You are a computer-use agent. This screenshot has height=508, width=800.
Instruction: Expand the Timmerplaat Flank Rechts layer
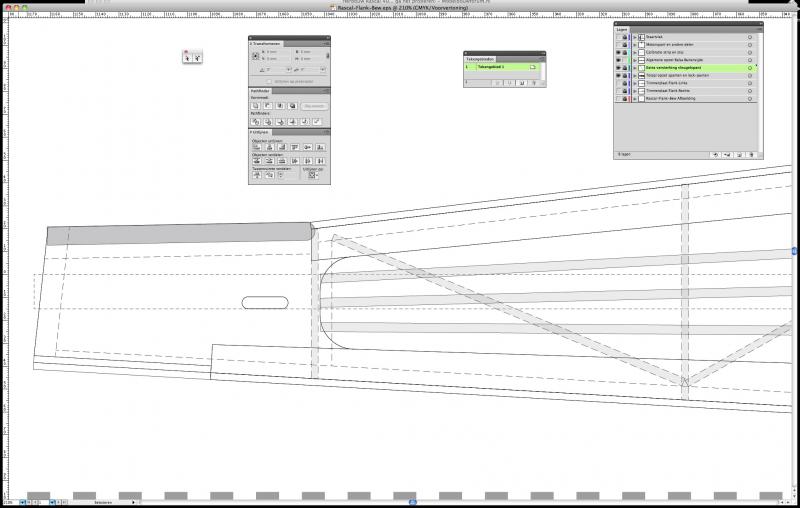click(x=635, y=91)
